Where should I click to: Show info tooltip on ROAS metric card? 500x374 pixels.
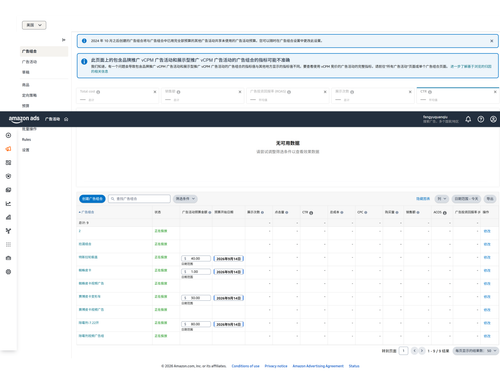[x=289, y=92]
